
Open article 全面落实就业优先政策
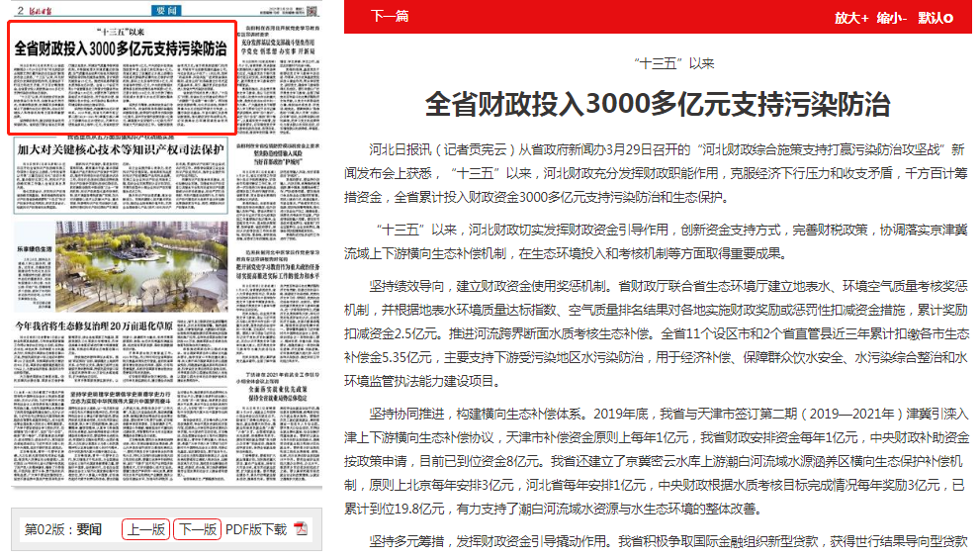(x=280, y=391)
